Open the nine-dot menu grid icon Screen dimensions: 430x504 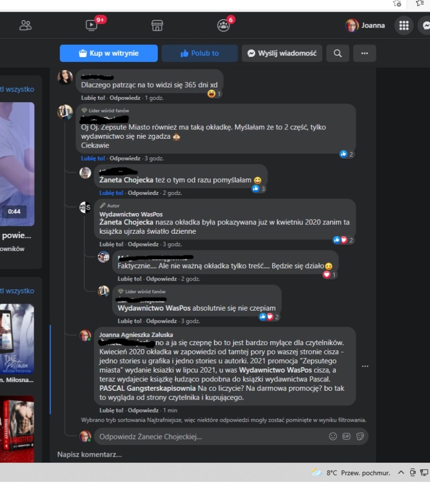point(403,25)
